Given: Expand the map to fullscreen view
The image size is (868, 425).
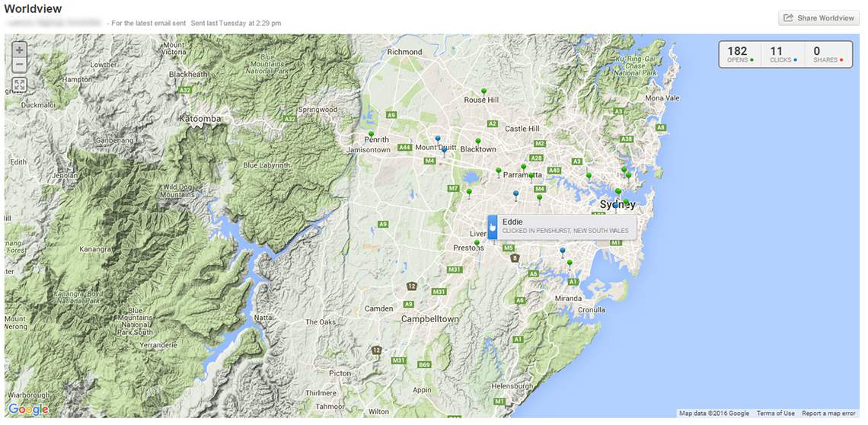Looking at the screenshot, I should [20, 85].
